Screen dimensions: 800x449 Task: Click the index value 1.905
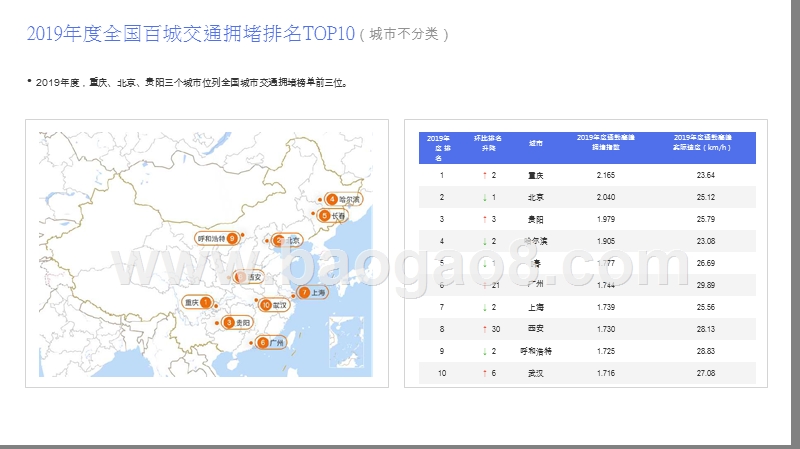(606, 241)
